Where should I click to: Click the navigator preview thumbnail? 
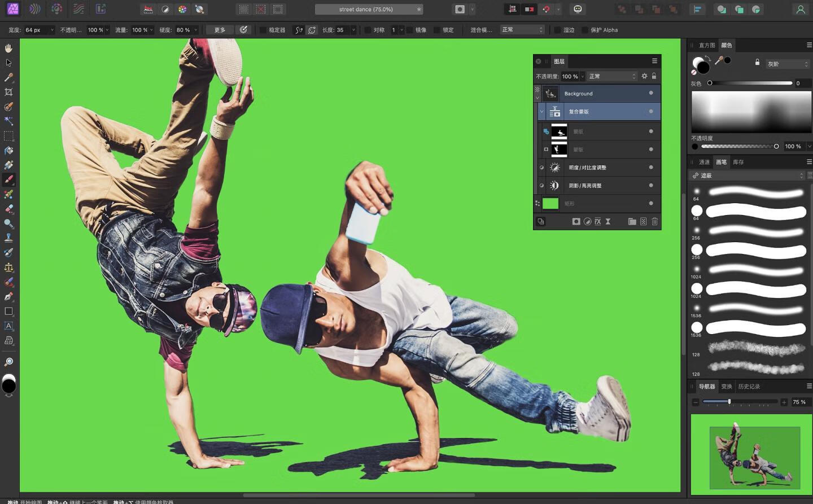751,454
